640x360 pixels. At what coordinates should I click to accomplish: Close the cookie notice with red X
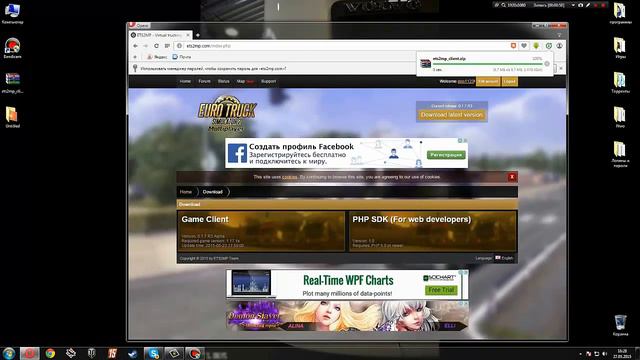[x=512, y=177]
